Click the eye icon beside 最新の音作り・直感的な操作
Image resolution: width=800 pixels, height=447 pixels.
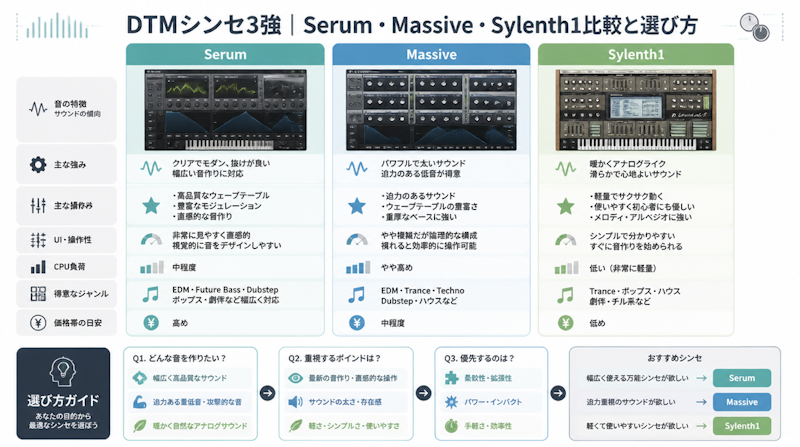pyautogui.click(x=295, y=378)
